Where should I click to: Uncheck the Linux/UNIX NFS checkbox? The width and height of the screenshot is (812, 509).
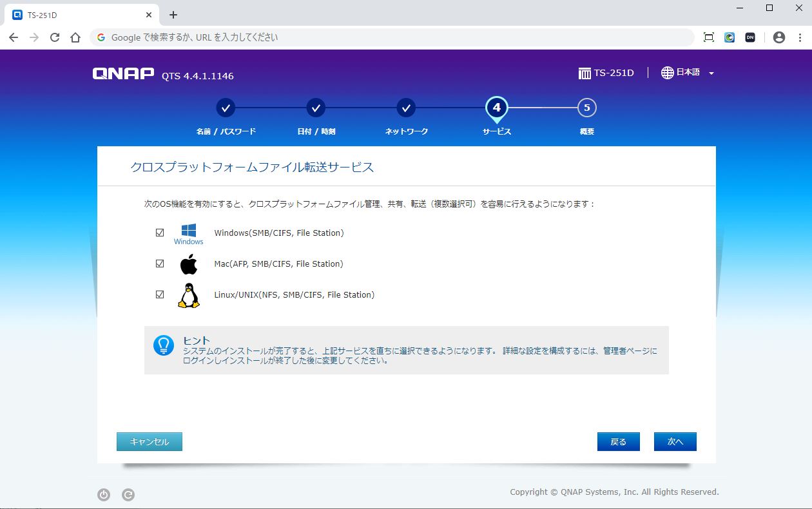(x=160, y=295)
